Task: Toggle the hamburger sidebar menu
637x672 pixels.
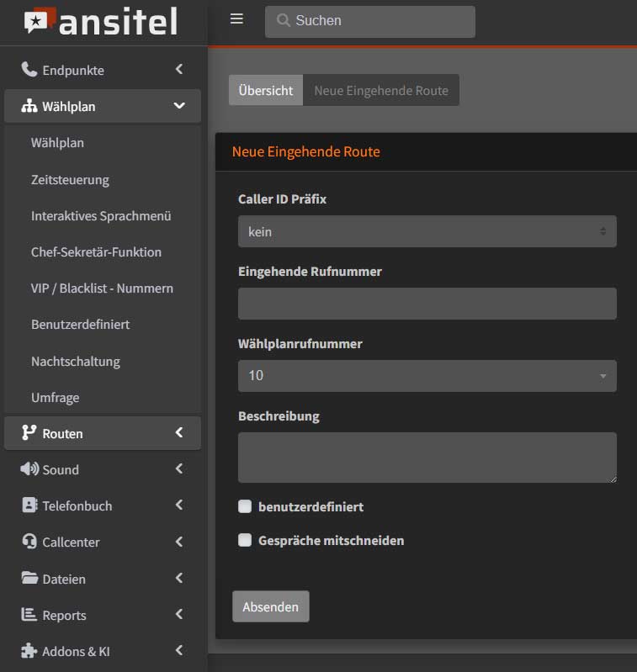Action: 236,19
